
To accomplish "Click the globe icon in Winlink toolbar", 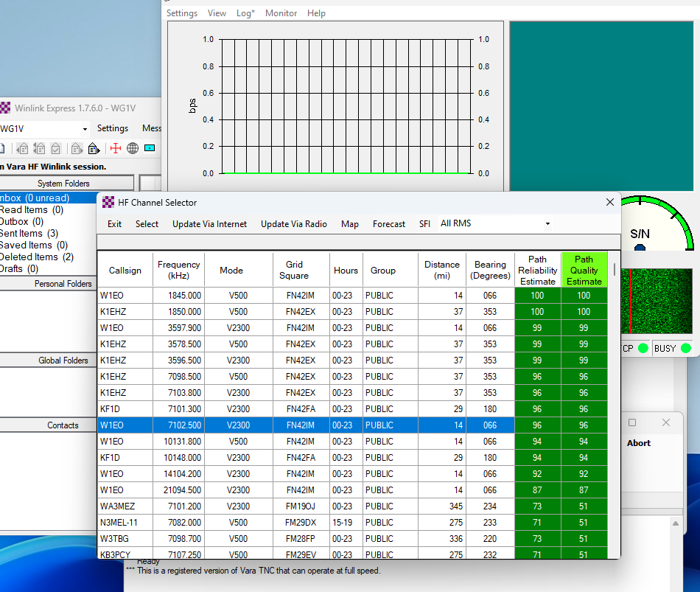I will [133, 148].
